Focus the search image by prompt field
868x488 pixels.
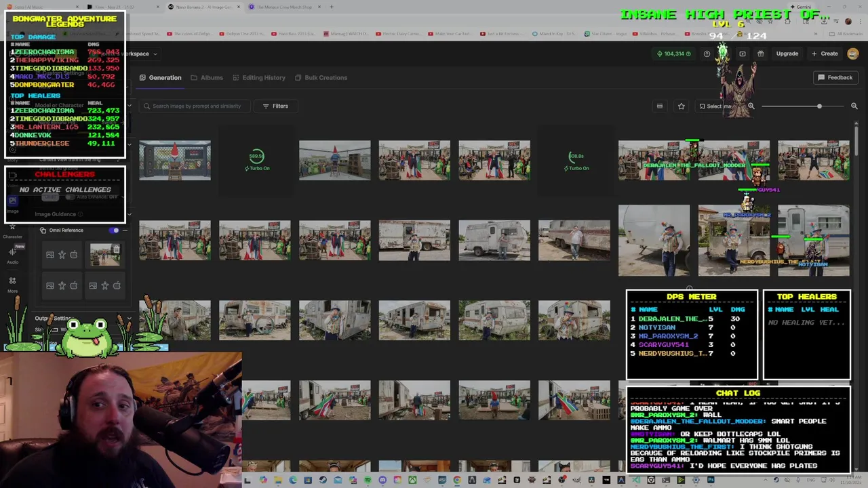click(195, 106)
